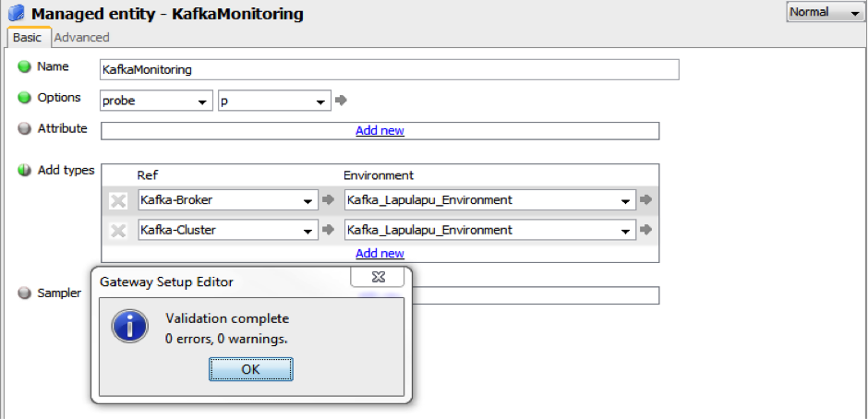This screenshot has height=419, width=868.
Task: Click the Ref column header
Action: click(x=147, y=175)
